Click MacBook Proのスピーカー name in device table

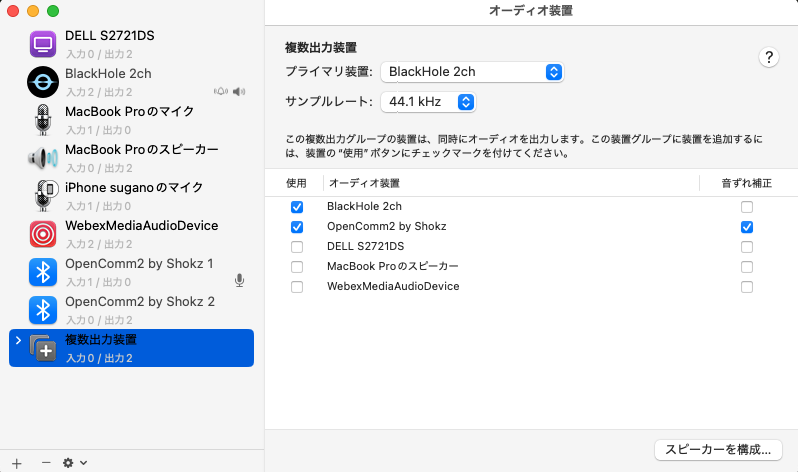392,266
